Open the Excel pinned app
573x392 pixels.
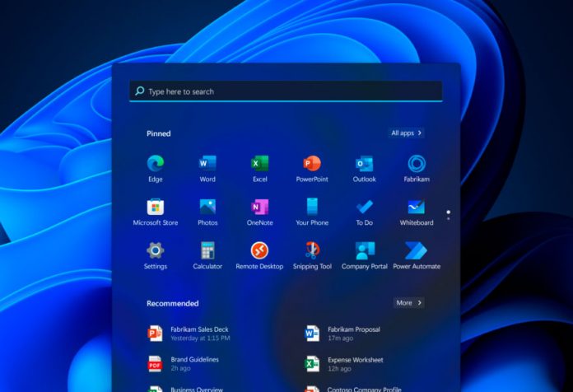click(x=259, y=164)
